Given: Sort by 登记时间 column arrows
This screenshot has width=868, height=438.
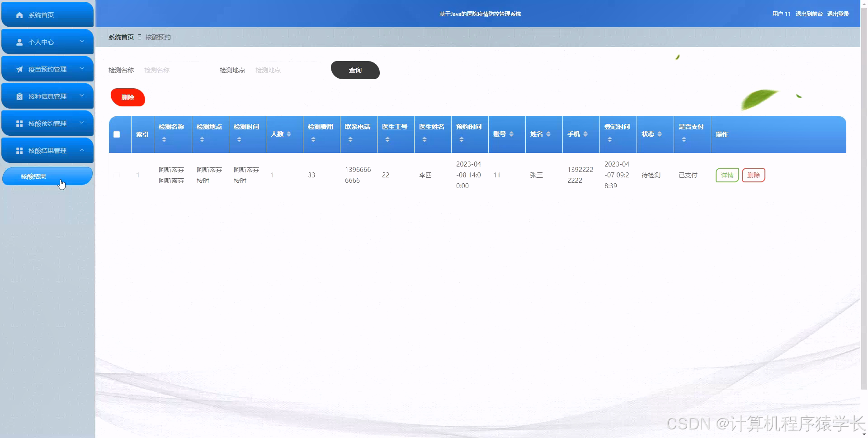Looking at the screenshot, I should [610, 139].
